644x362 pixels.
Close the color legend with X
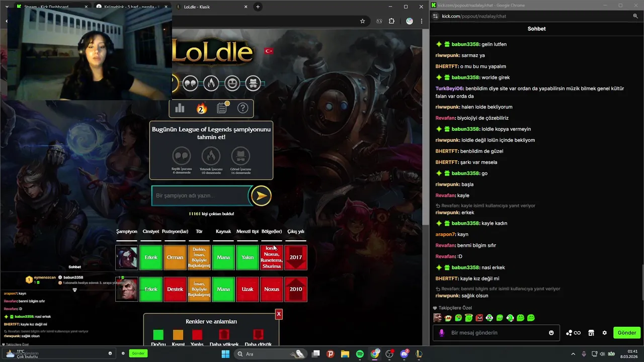tap(279, 314)
